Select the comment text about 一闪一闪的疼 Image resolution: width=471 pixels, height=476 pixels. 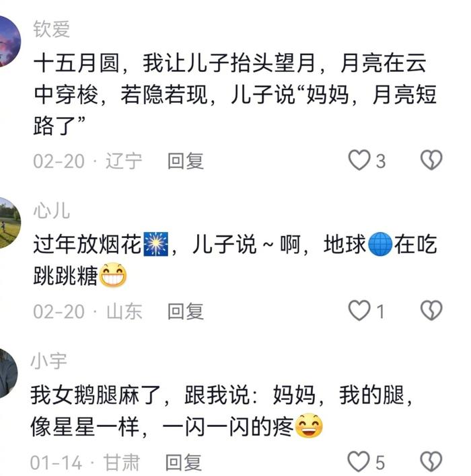pyautogui.click(x=221, y=411)
